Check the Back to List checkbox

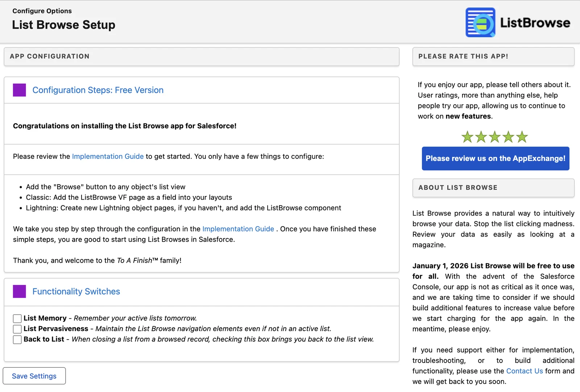17,339
